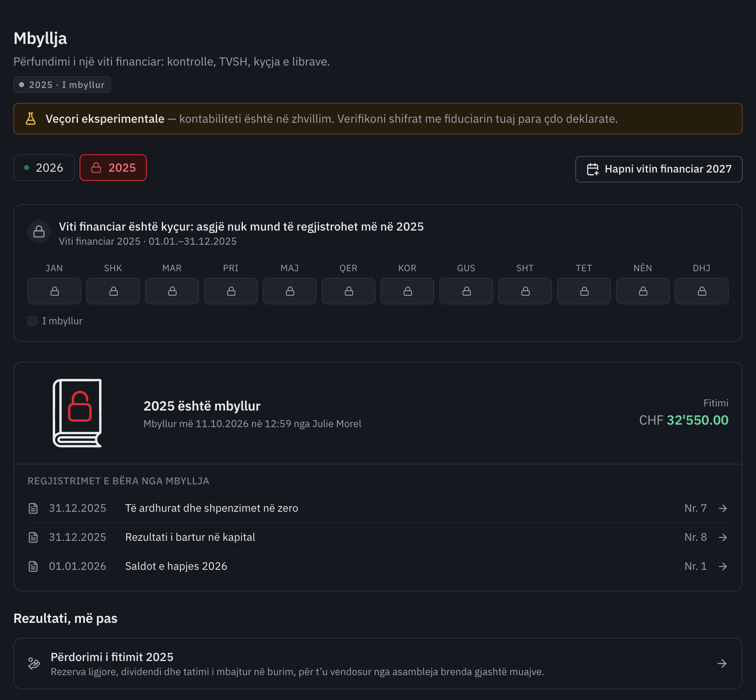Click the KOR locked month cell

(407, 291)
